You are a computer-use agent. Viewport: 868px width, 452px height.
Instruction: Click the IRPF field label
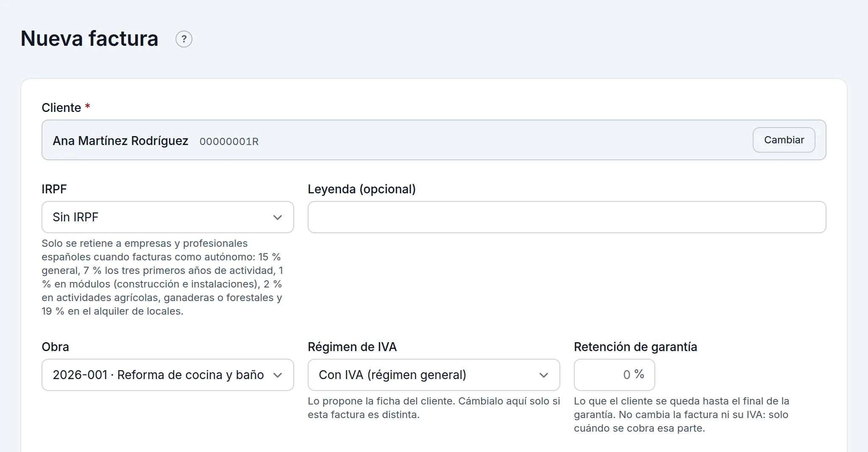coord(54,189)
